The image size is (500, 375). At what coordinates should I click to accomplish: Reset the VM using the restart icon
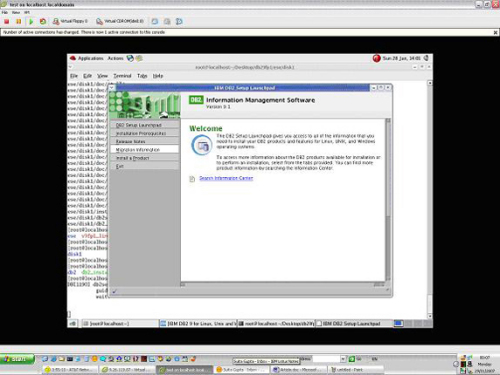[43, 21]
